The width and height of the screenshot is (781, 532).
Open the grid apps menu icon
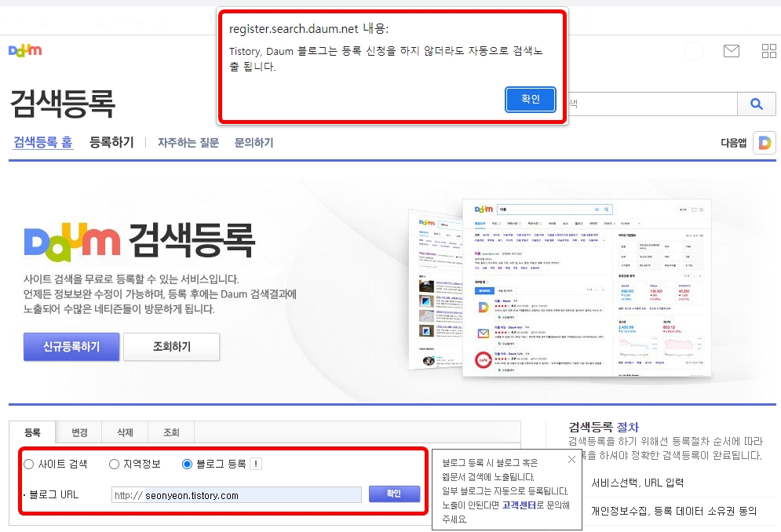coord(769,51)
